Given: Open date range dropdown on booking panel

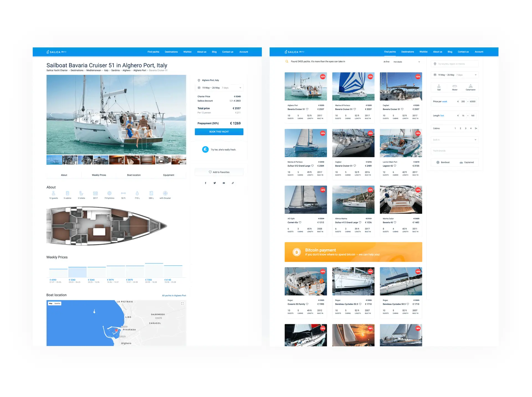Looking at the screenshot, I should (219, 88).
